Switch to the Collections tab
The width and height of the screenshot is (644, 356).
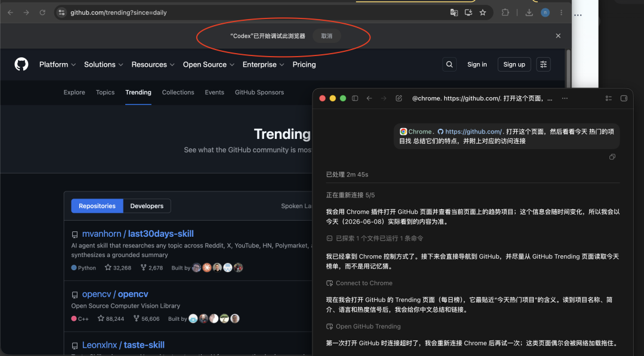tap(178, 92)
